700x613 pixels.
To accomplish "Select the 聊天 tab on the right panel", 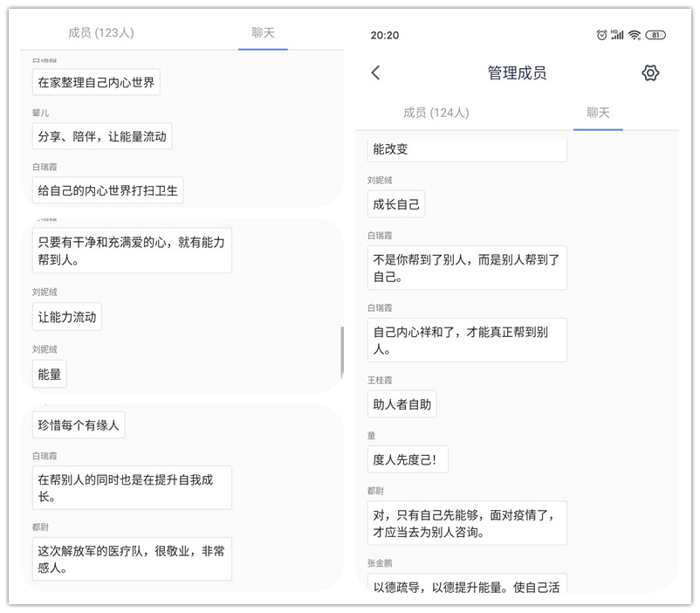I will tap(598, 113).
